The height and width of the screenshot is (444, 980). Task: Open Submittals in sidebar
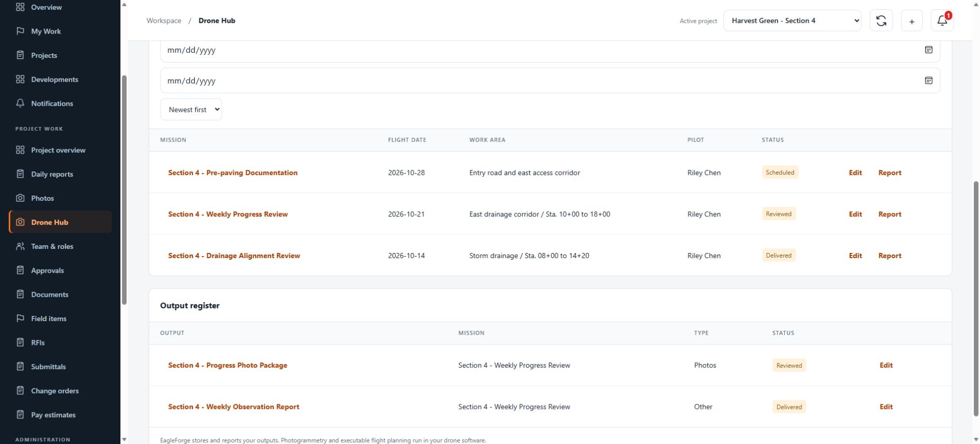(x=48, y=367)
